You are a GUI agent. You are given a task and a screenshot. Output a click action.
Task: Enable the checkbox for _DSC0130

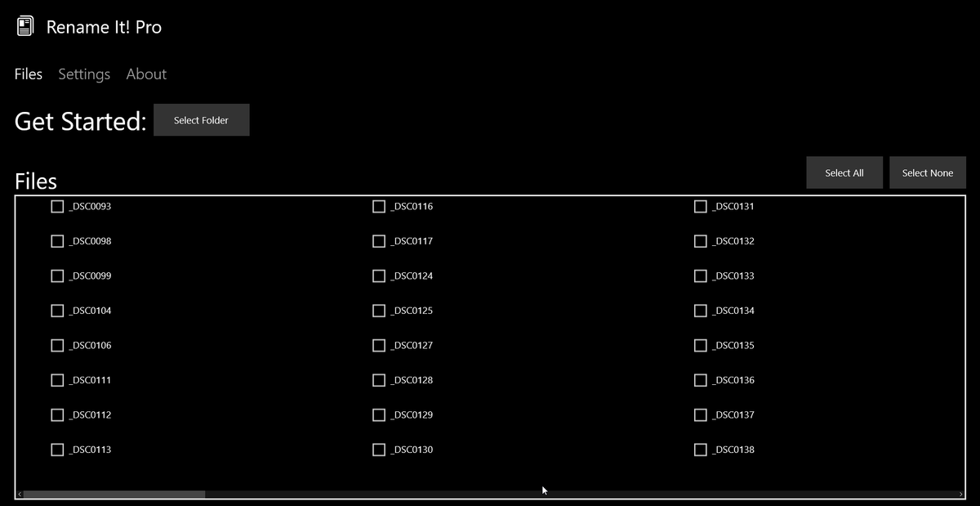click(x=378, y=449)
